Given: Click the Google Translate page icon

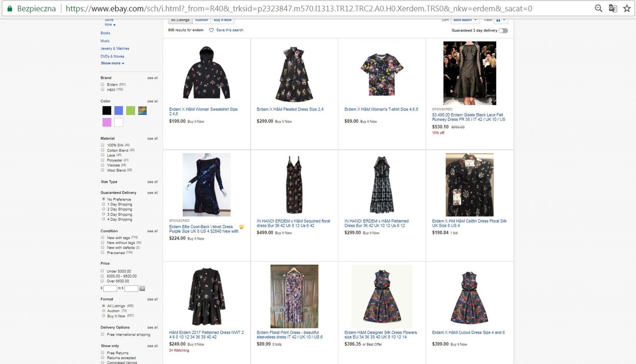Looking at the screenshot, I should pos(613,8).
